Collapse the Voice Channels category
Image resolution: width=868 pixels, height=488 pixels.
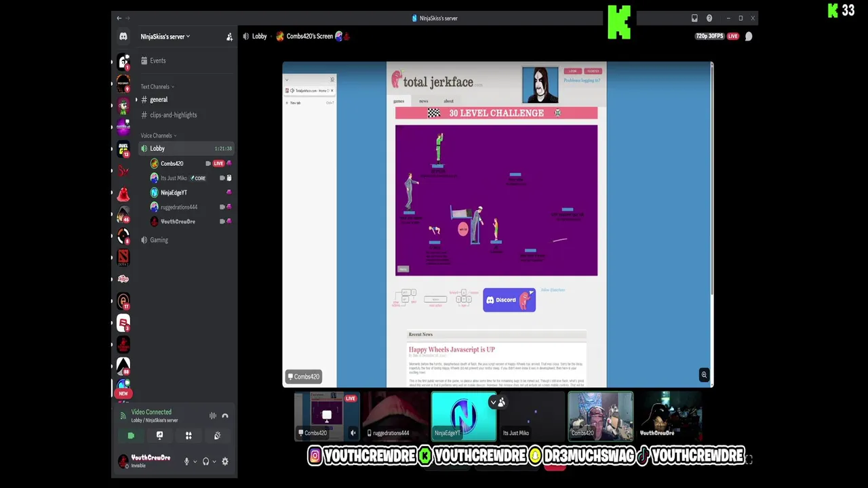tap(158, 136)
